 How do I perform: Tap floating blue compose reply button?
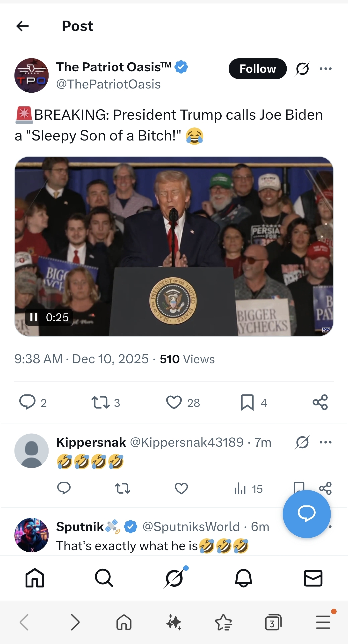click(x=306, y=514)
